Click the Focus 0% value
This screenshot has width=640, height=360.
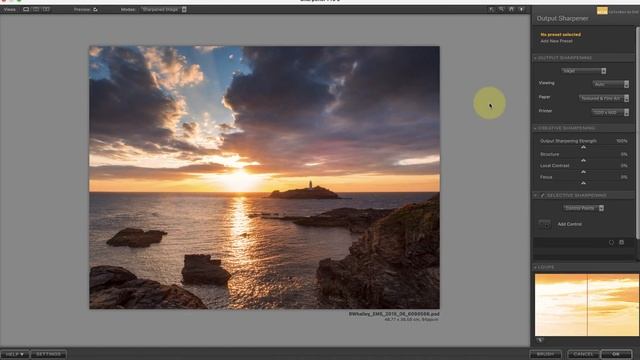point(624,177)
